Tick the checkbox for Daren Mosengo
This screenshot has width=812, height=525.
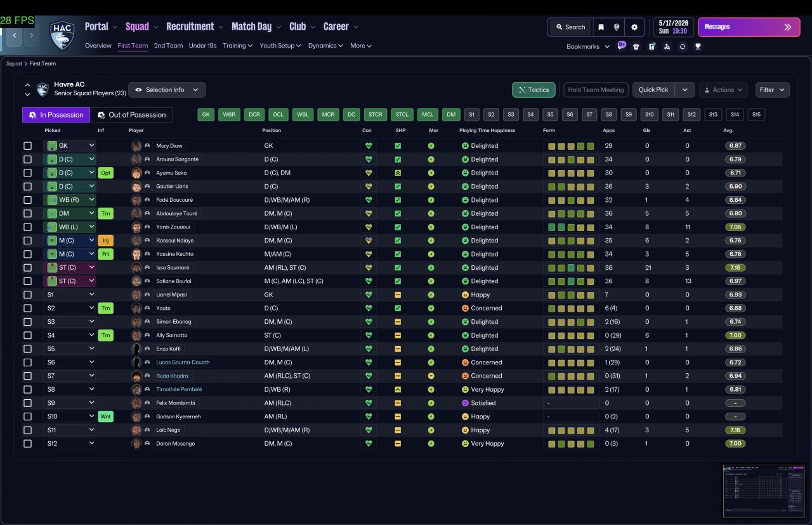(27, 444)
